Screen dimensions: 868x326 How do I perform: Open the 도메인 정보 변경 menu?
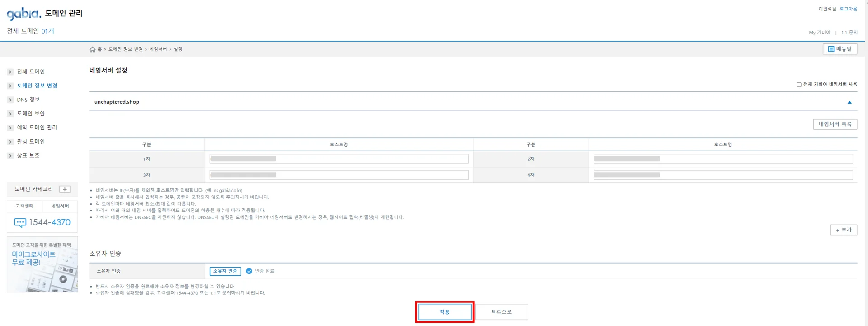(x=37, y=86)
